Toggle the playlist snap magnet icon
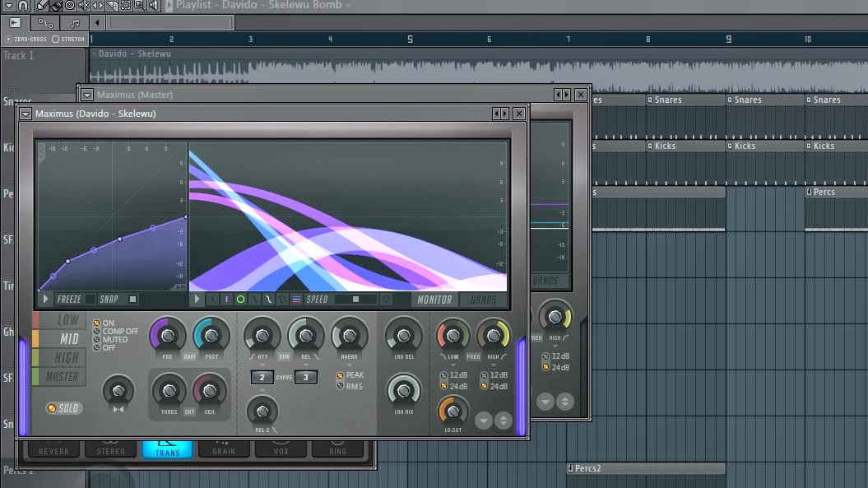Image resolution: width=868 pixels, height=488 pixels. [23, 5]
